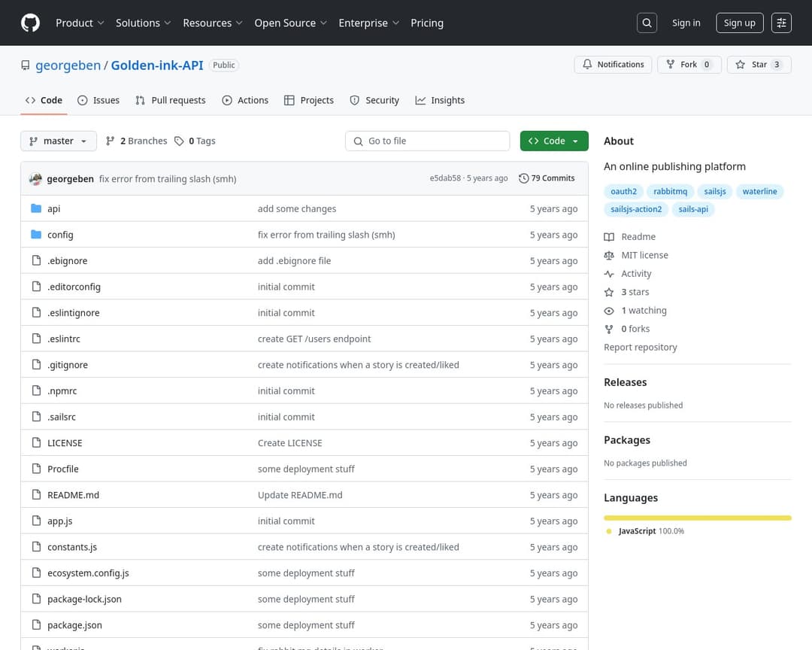Screen dimensions: 812x650
Task: Click the oauth2 topic tag
Action: (x=623, y=191)
